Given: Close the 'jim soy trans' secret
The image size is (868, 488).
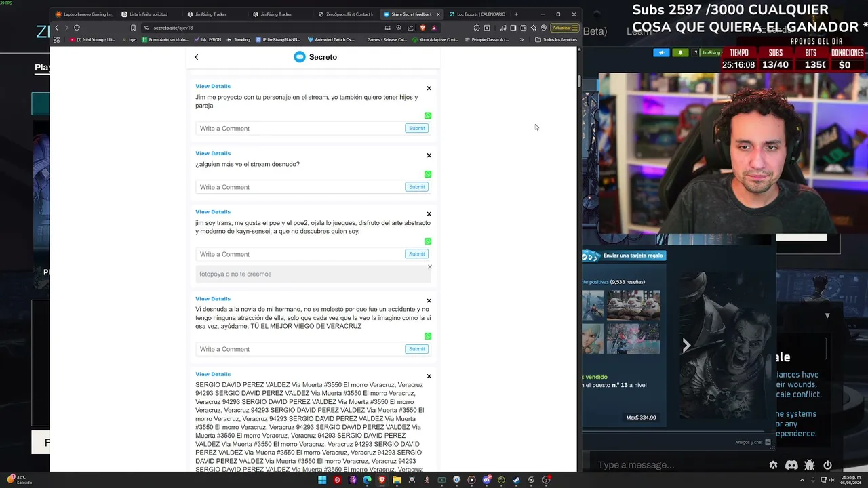Looking at the screenshot, I should click(x=429, y=214).
